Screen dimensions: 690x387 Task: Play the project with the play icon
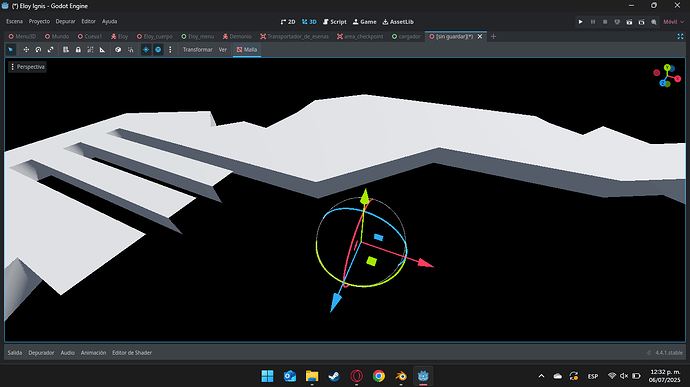(x=580, y=22)
